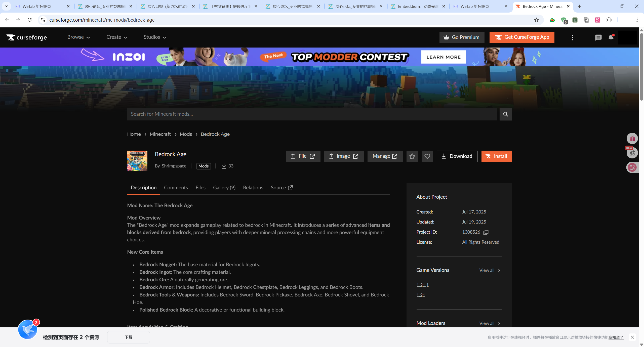Copy the Project ID icon
Viewport: 644px width, 347px height.
tap(486, 232)
